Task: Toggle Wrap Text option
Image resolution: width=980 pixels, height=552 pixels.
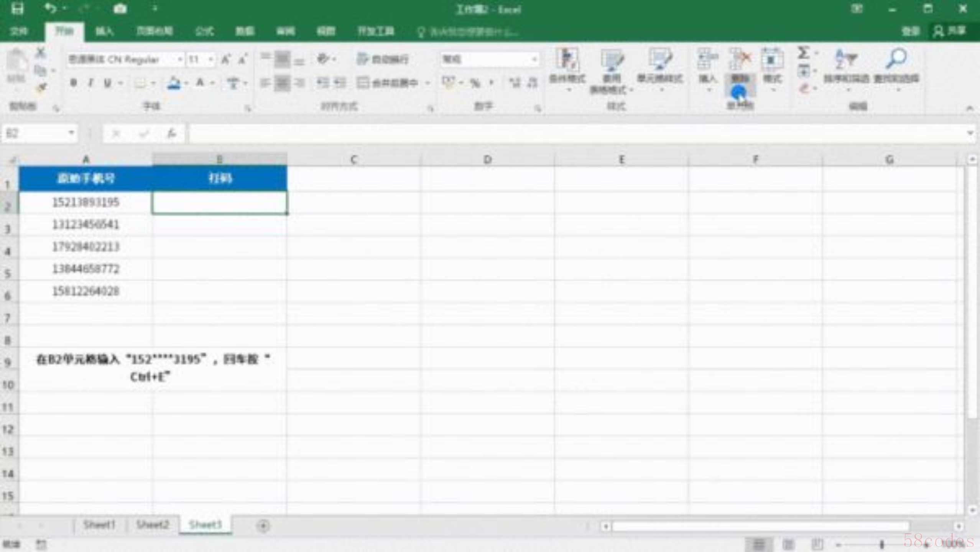Action: pos(383,59)
